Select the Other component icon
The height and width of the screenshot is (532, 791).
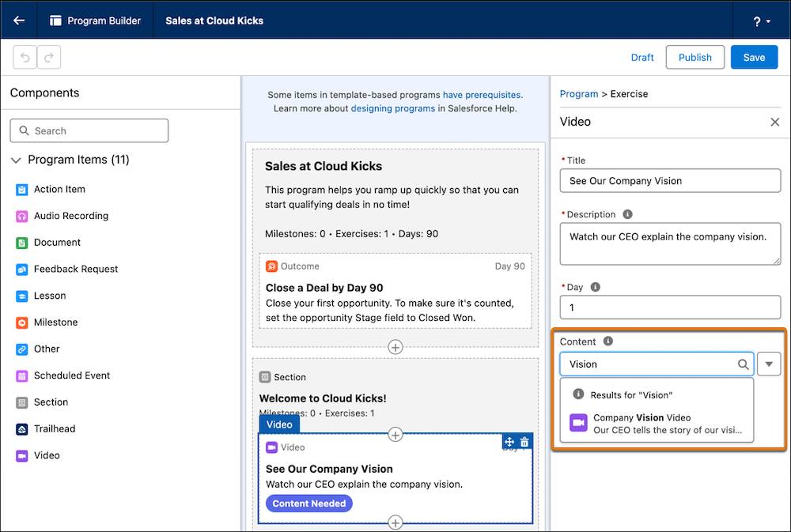pyautogui.click(x=21, y=349)
